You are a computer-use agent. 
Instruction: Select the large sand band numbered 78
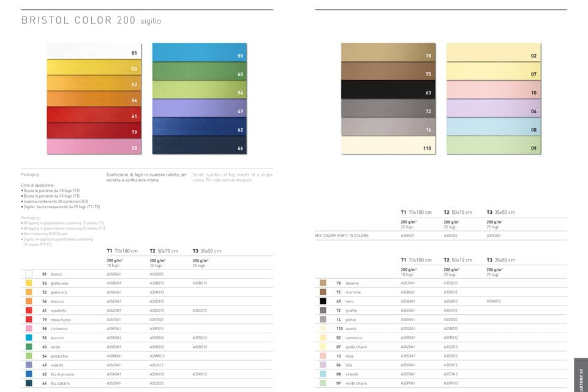coord(388,53)
